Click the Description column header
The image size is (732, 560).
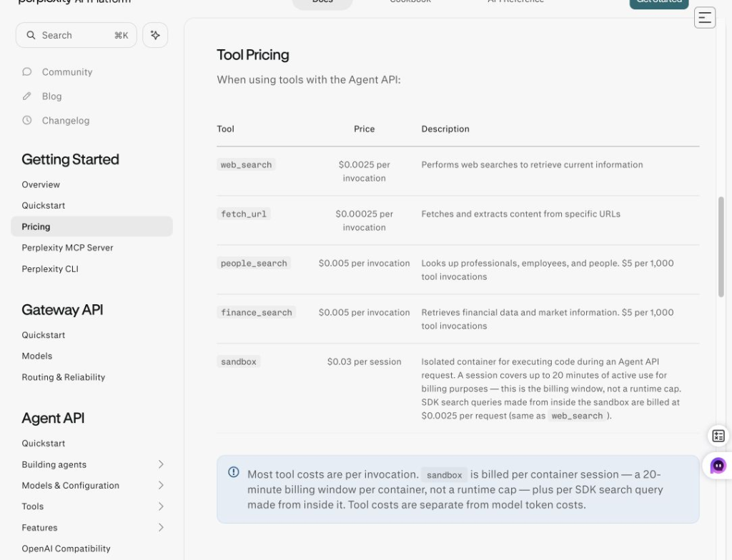[445, 129]
